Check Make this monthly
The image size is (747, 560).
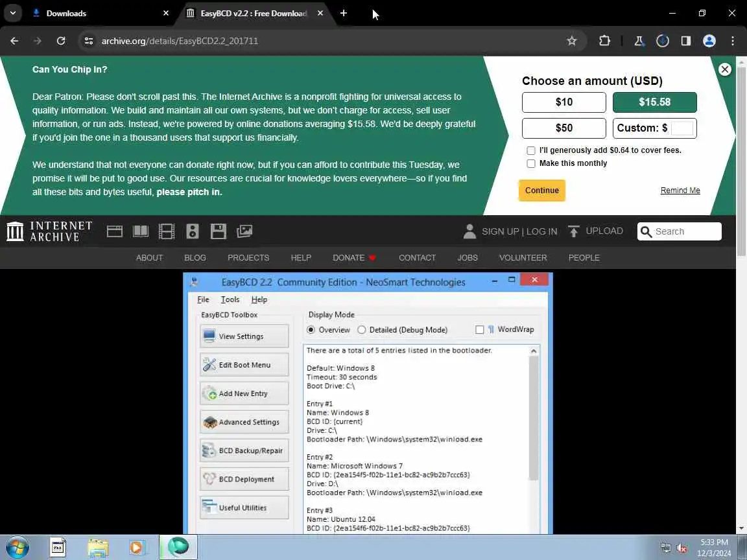click(530, 163)
